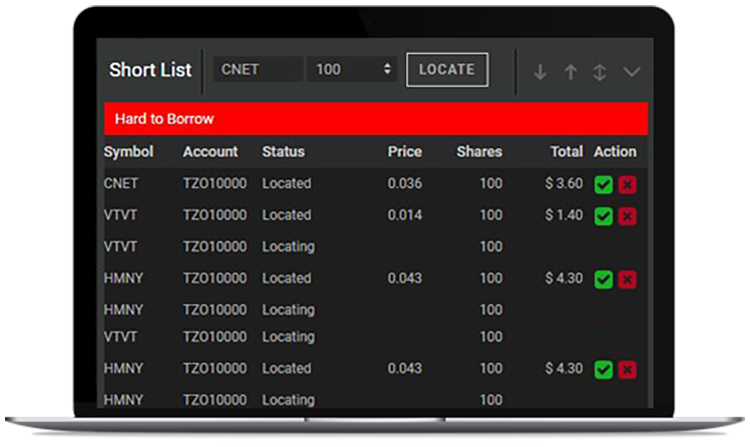The height and width of the screenshot is (447, 750).
Task: Sort by the Price column header
Action: coord(405,152)
